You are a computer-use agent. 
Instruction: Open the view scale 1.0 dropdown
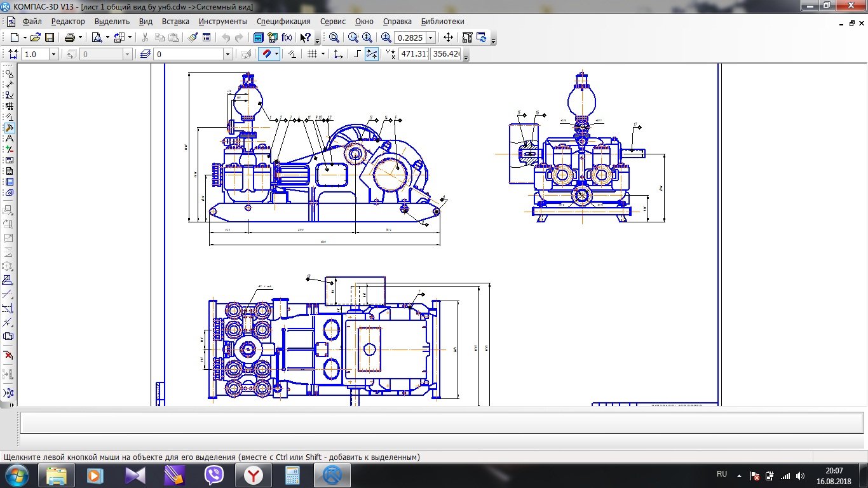click(53, 55)
